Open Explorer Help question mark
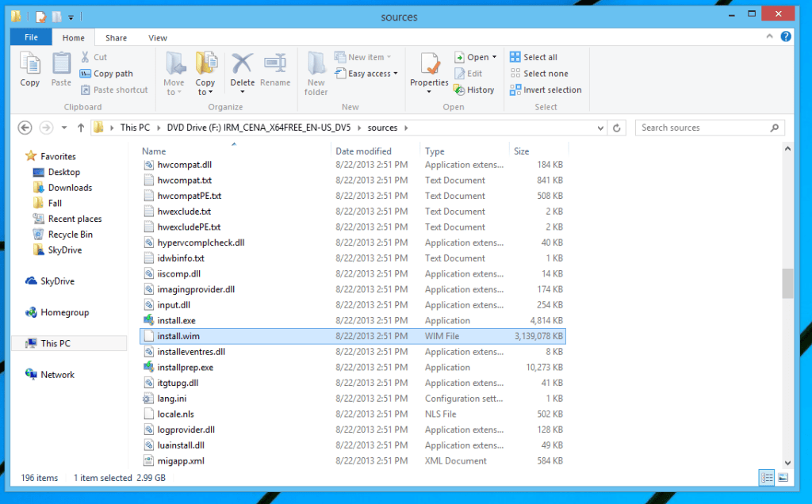This screenshot has width=812, height=504. click(x=786, y=36)
